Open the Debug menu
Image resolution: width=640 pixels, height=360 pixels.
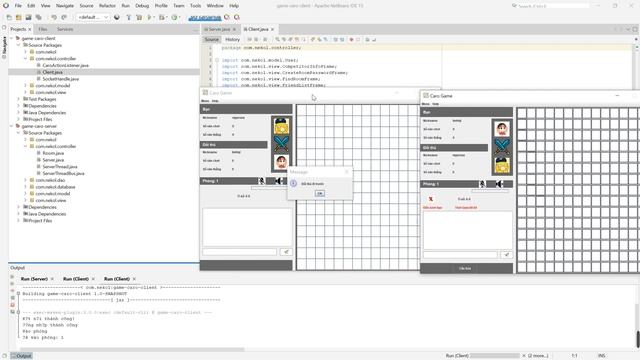tap(142, 6)
